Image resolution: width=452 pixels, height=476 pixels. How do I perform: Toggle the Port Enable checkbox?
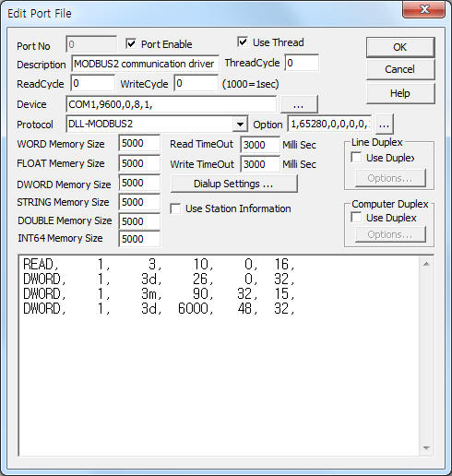click(131, 44)
